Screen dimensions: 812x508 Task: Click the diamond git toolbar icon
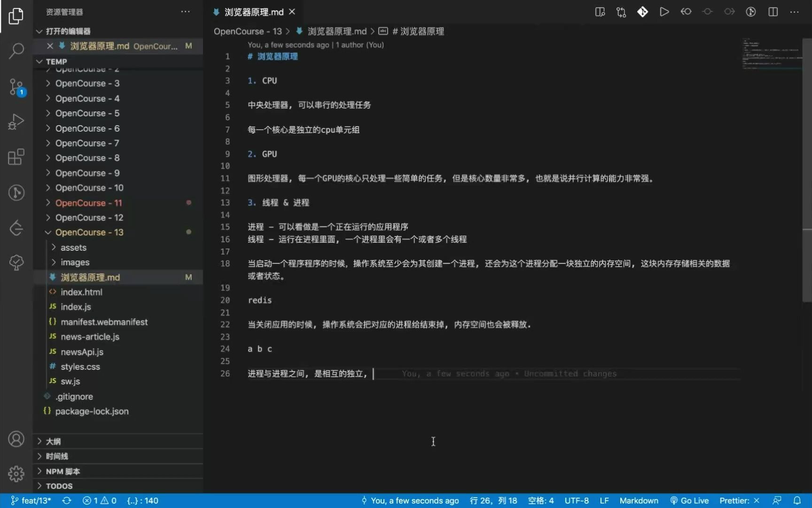tap(642, 12)
